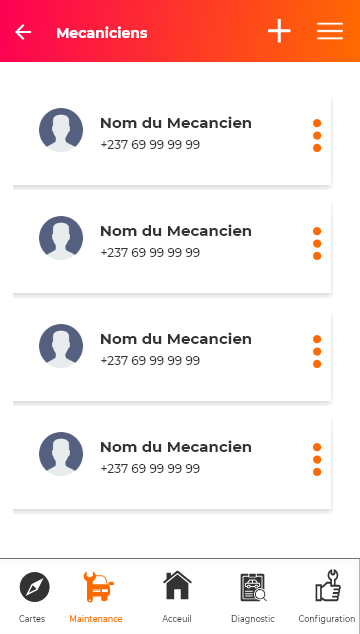Open options dots of fourth mechanic card
360x634 pixels.
(317, 459)
